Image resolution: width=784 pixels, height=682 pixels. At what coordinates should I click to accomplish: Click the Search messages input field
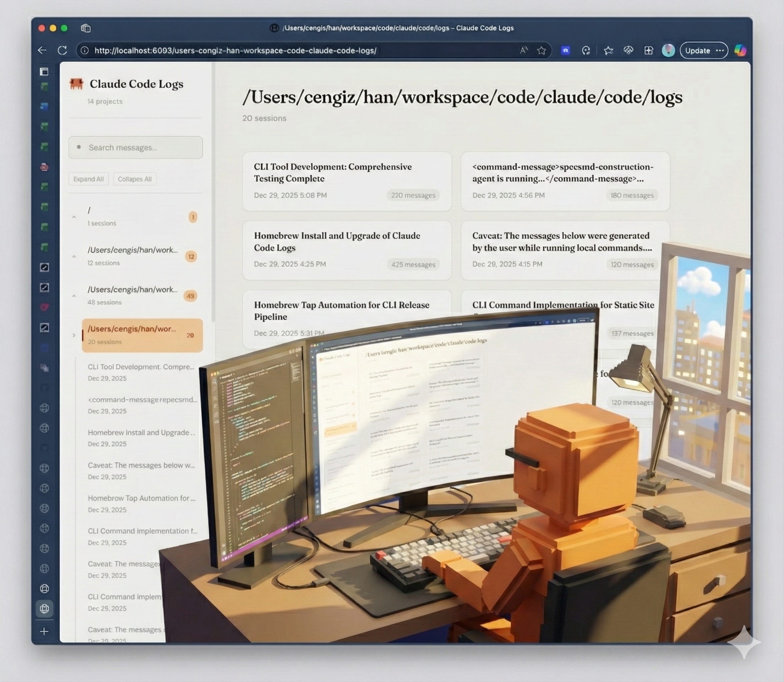click(136, 148)
